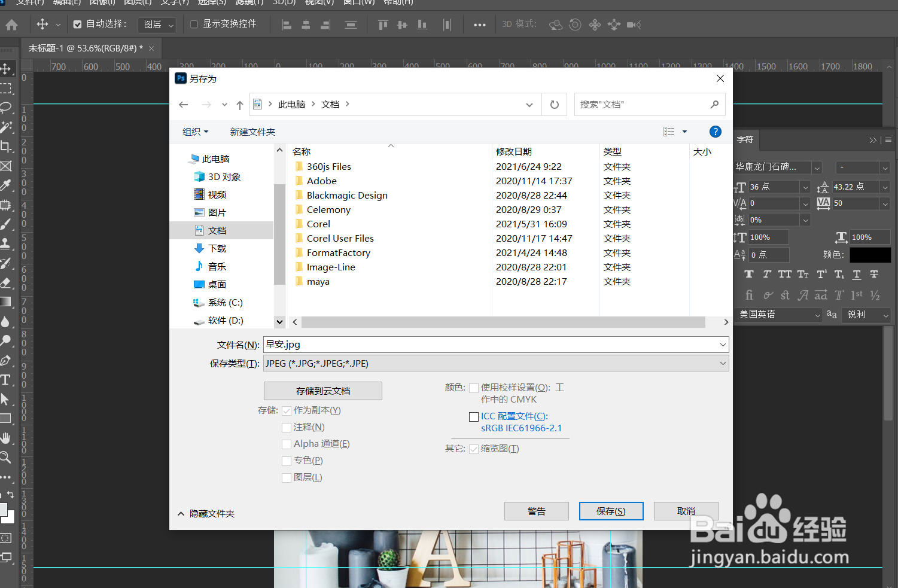Open the 美国英语 language dropdown

click(x=778, y=315)
